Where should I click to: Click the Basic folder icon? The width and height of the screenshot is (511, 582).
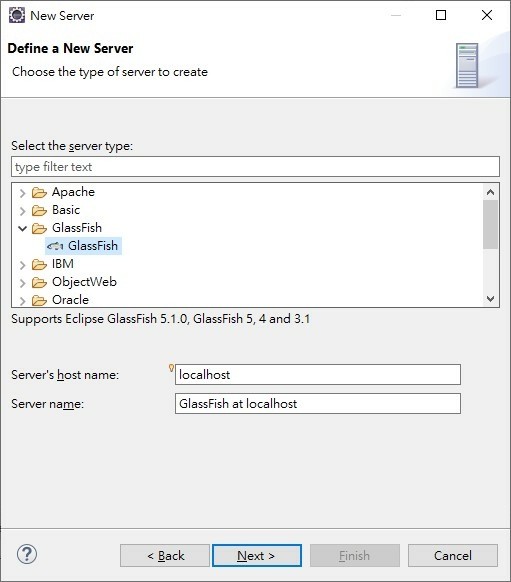39,210
